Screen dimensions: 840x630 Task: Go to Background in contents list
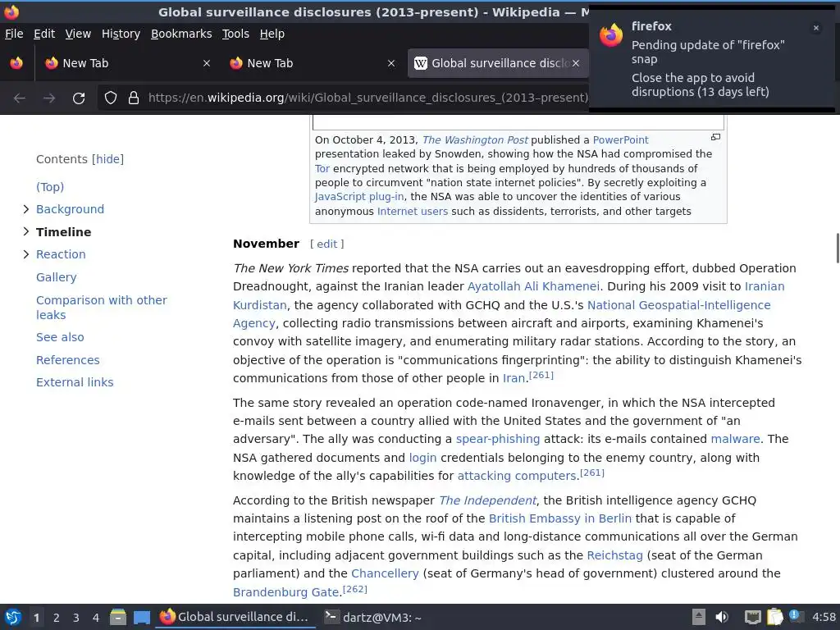pyautogui.click(x=71, y=209)
